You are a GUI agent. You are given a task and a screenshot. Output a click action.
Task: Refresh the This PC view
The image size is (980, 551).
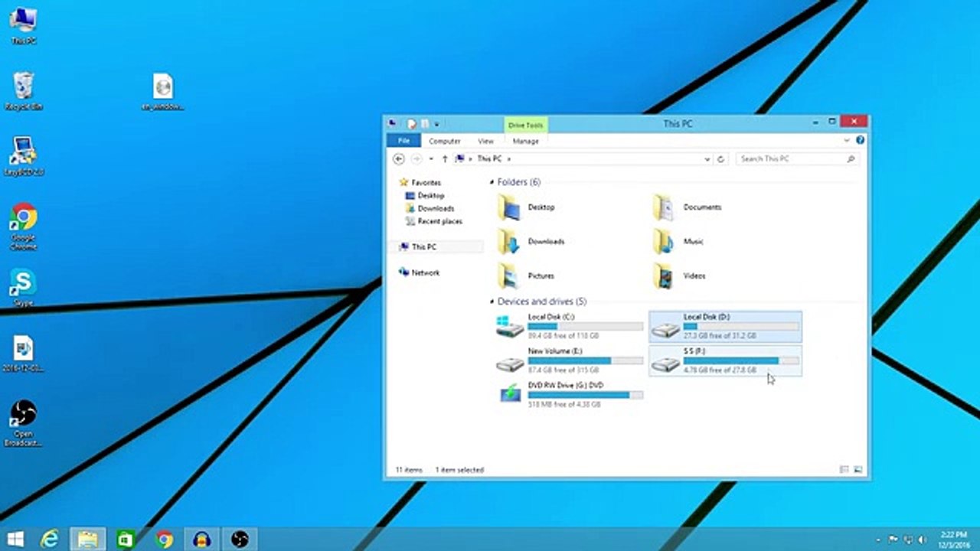click(x=720, y=159)
